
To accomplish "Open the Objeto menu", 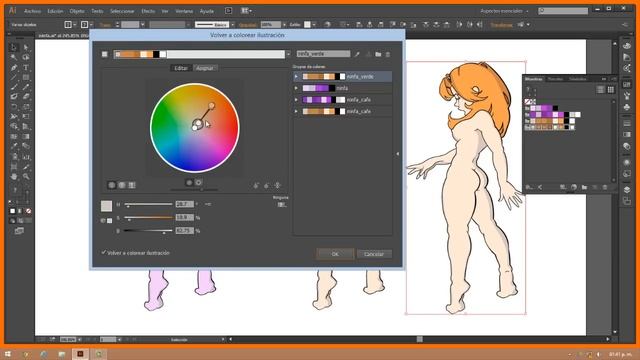I will (77, 11).
